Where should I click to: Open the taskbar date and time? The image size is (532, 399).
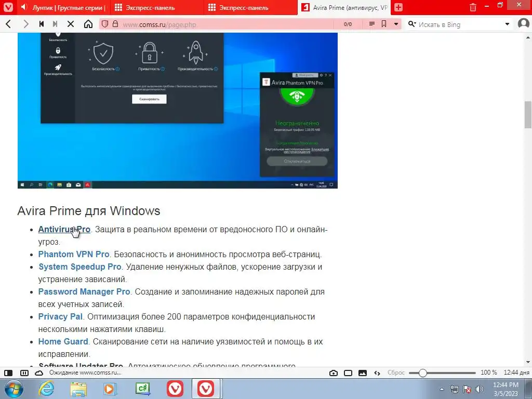[x=506, y=389]
